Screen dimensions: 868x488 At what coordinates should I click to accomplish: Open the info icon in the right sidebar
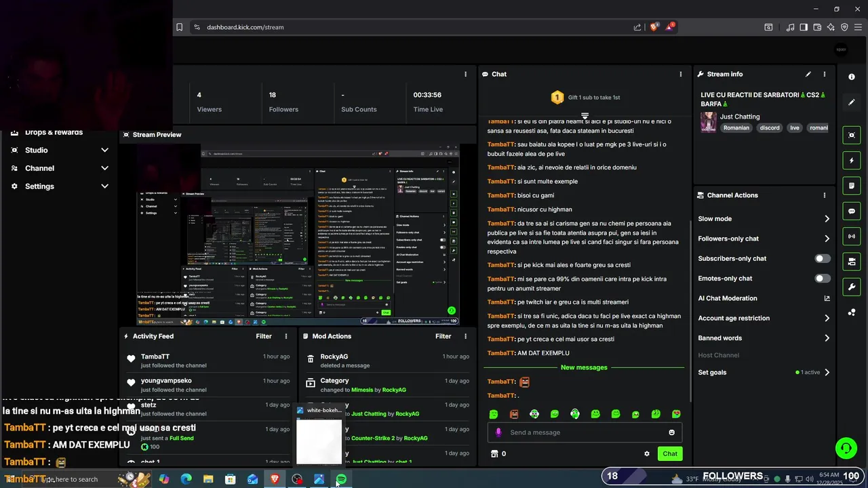(852, 77)
